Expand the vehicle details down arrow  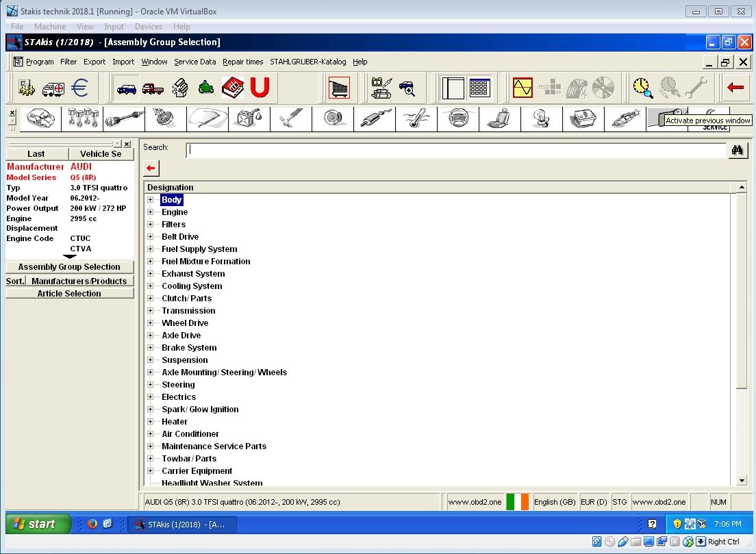tap(70, 257)
